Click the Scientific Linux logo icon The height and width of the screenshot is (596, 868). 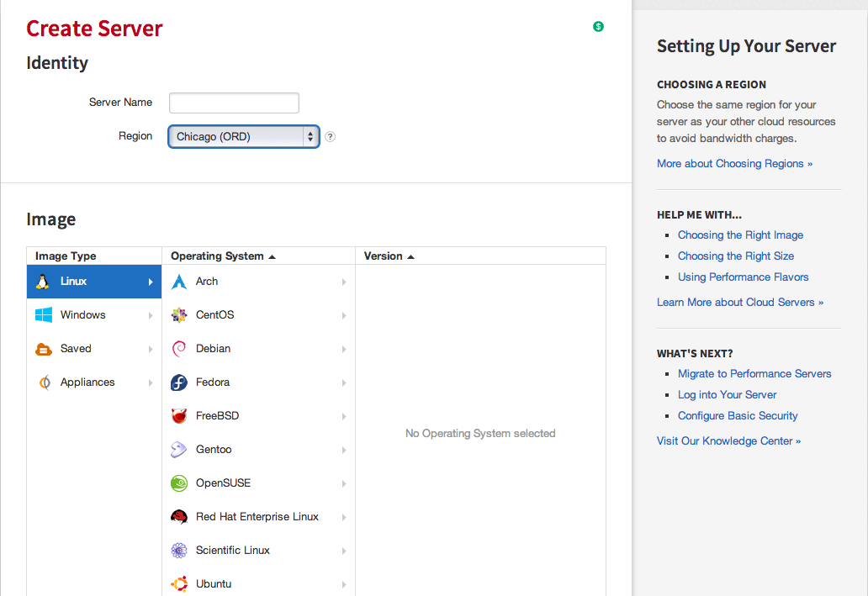(179, 551)
